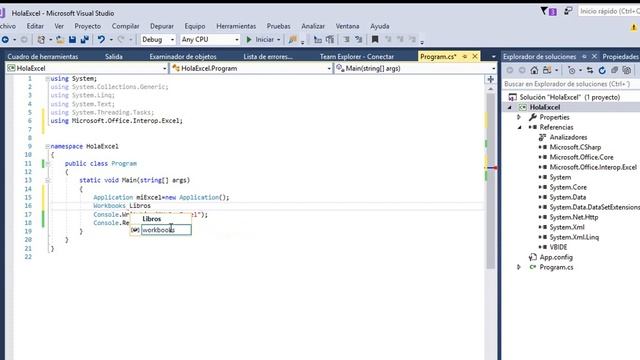Click the Solution Explorer search field
The height and width of the screenshot is (360, 640).
[x=571, y=84]
